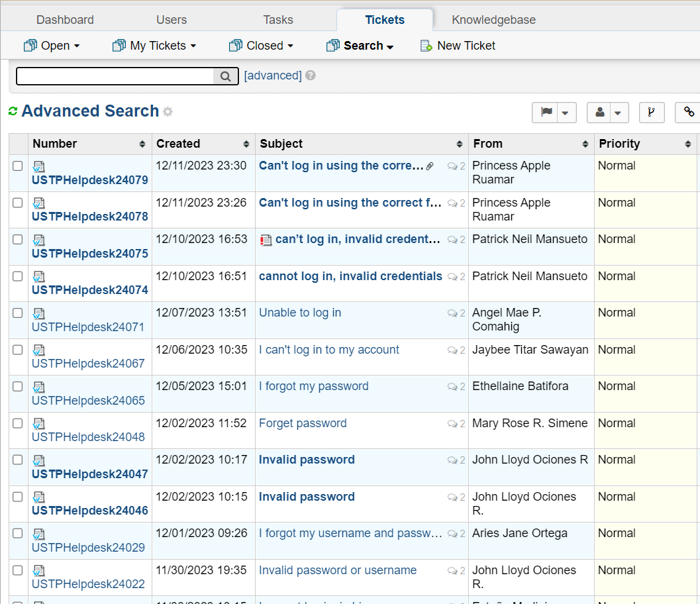Open the My Tickets dropdown menu

coord(154,46)
